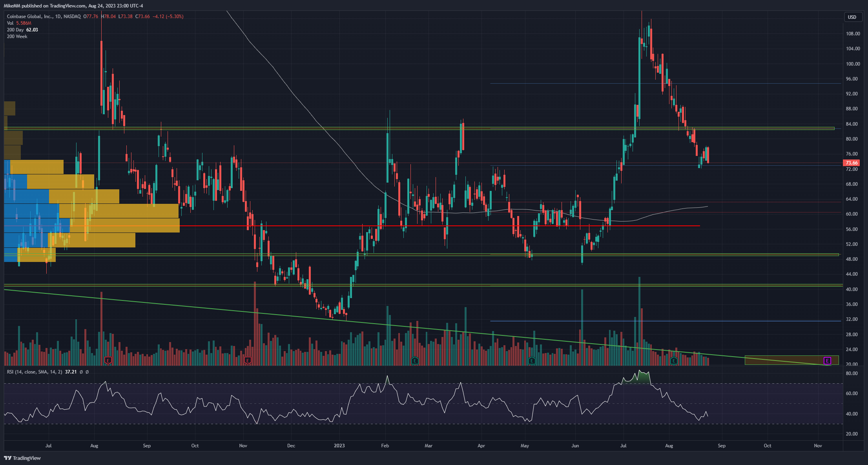
Task: Click the RSI 40.00 axis label
Action: click(x=852, y=414)
